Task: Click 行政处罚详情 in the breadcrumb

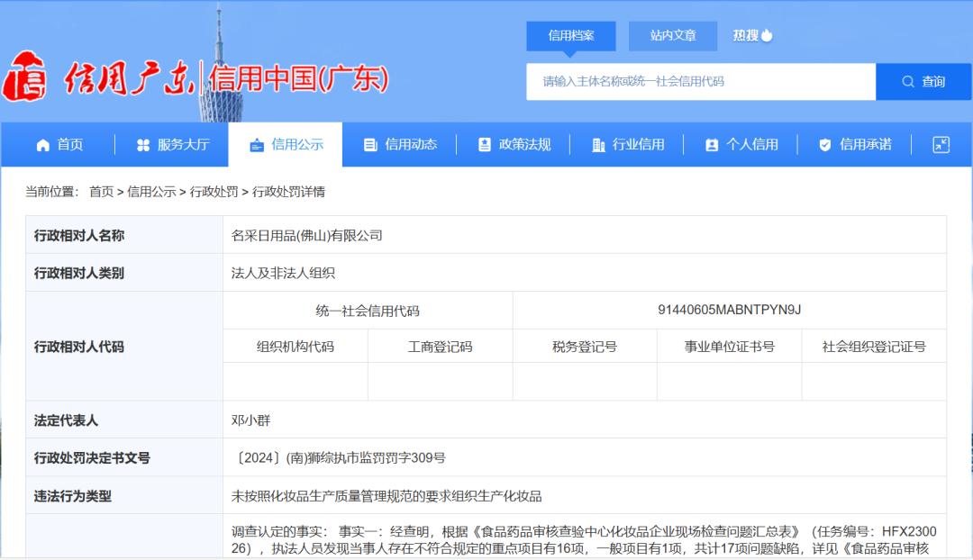Action: [288, 192]
